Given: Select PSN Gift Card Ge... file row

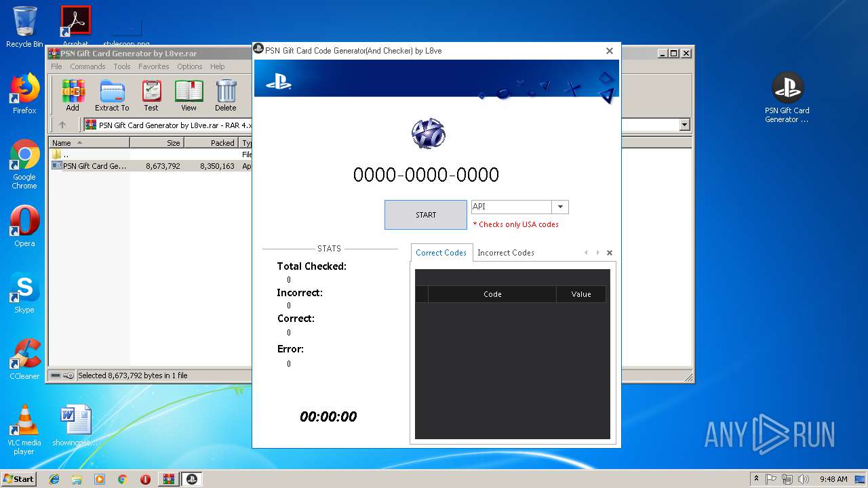Looking at the screenshot, I should tap(151, 166).
